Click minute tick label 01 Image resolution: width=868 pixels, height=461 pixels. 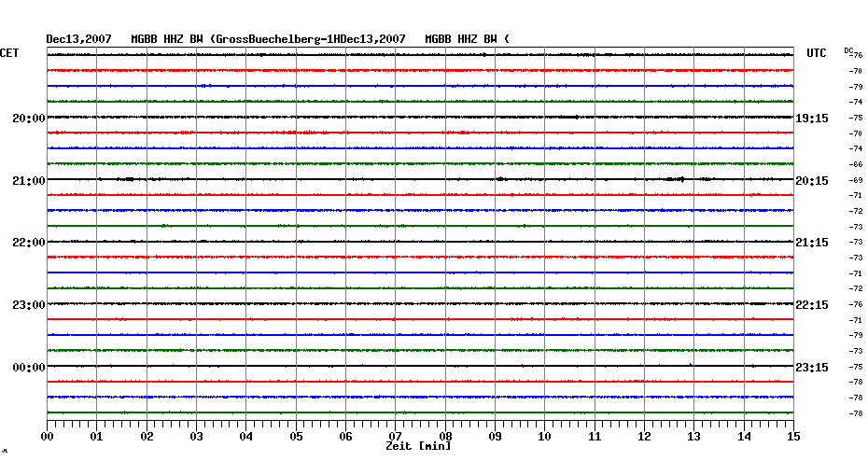pos(97,437)
